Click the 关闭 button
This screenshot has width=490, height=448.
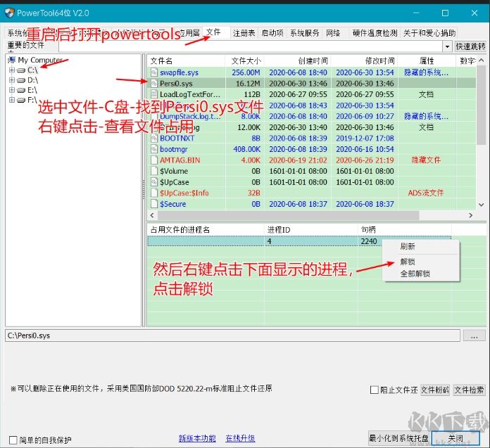coord(456,438)
